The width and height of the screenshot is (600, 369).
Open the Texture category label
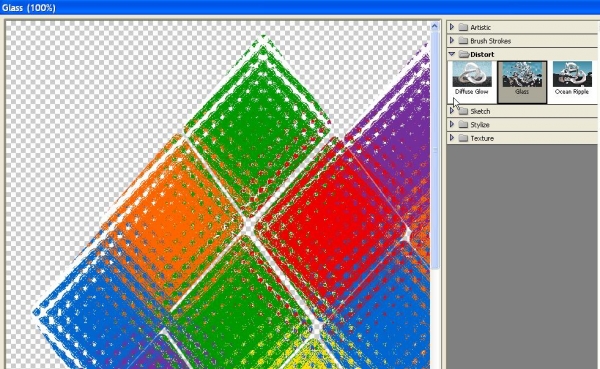pos(482,138)
